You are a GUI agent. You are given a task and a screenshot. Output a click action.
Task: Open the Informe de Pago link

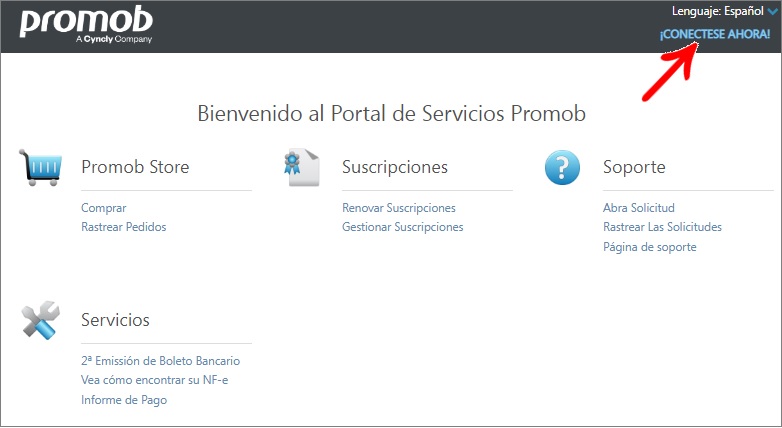124,400
